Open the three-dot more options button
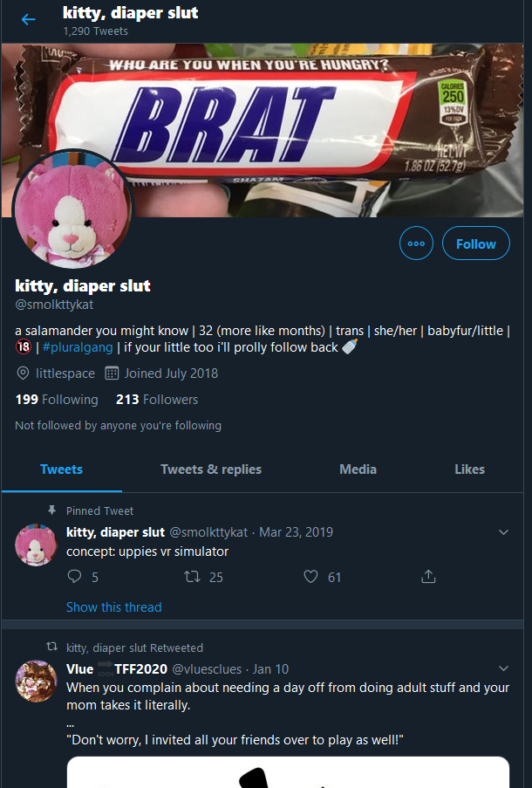 (x=416, y=243)
